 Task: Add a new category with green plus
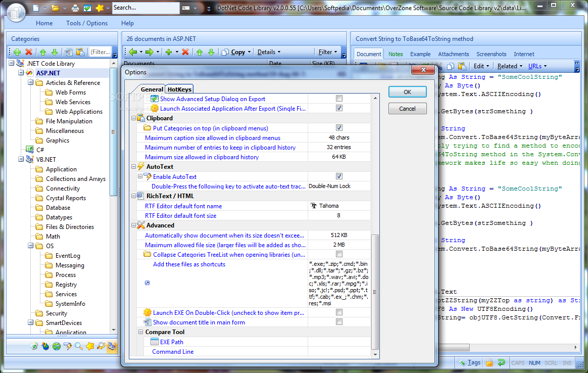pyautogui.click(x=17, y=52)
